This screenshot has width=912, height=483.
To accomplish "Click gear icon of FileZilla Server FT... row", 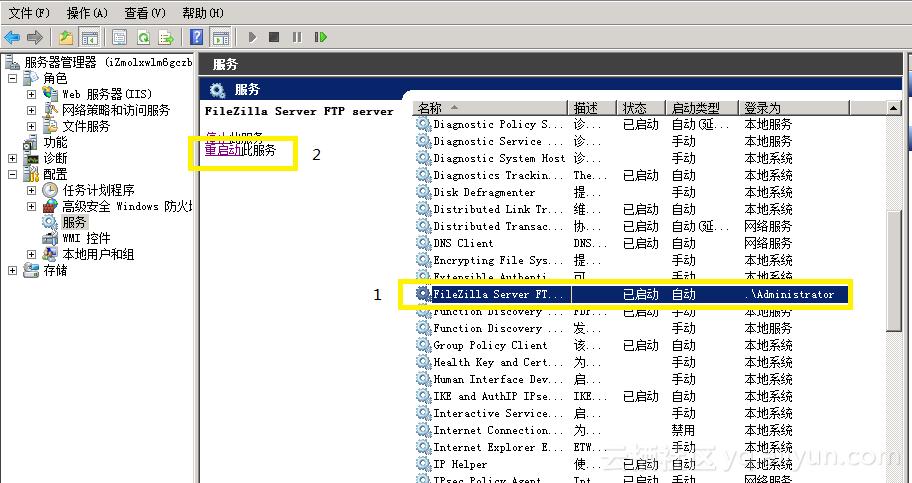I will click(x=423, y=294).
